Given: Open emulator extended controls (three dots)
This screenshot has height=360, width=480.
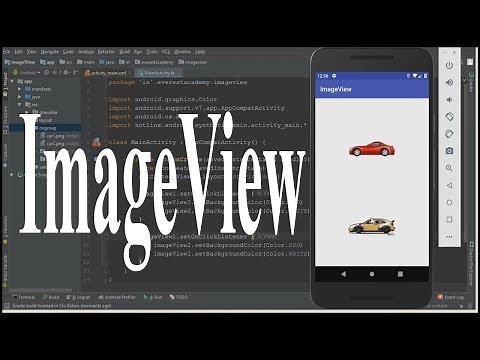Looking at the screenshot, I should [x=449, y=236].
